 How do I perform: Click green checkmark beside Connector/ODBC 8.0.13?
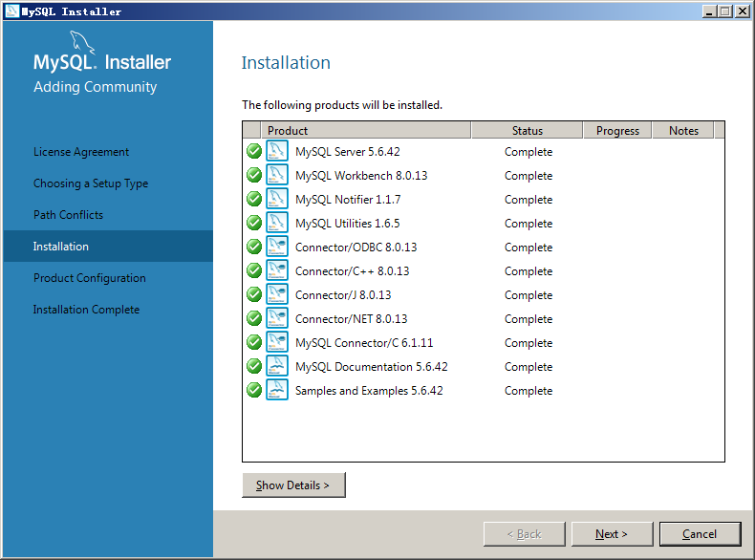tap(254, 247)
